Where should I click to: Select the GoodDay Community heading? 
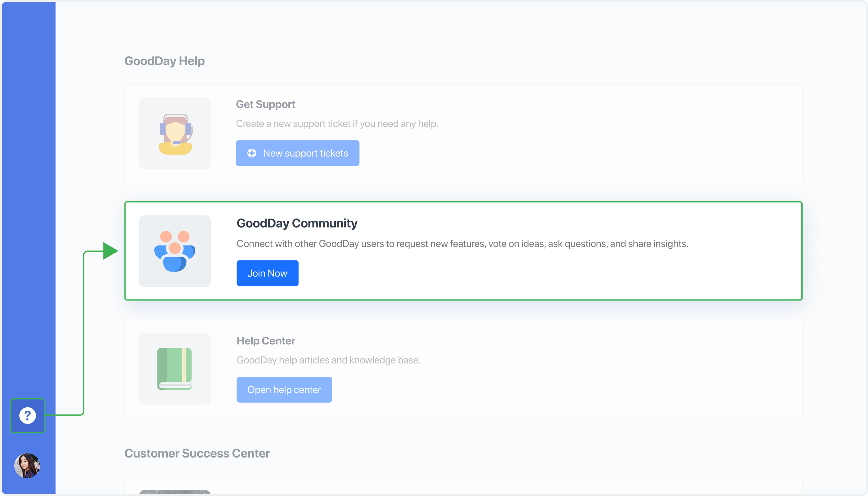point(297,223)
